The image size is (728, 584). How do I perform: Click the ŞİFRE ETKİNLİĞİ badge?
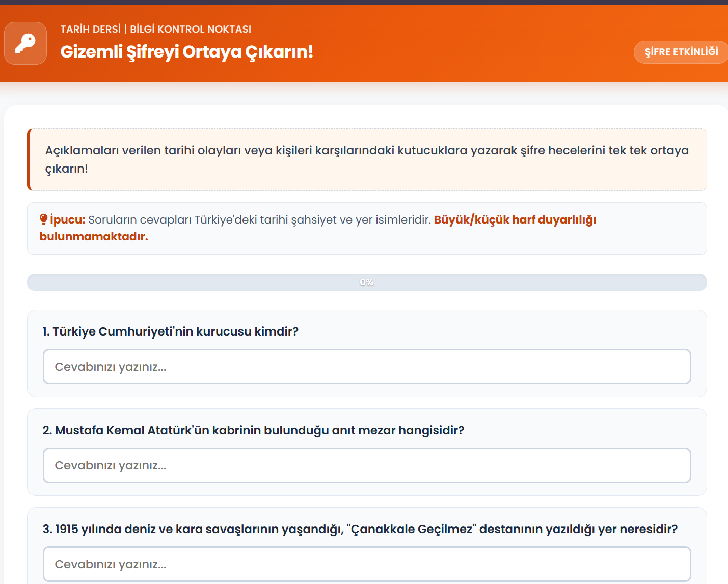pyautogui.click(x=681, y=52)
